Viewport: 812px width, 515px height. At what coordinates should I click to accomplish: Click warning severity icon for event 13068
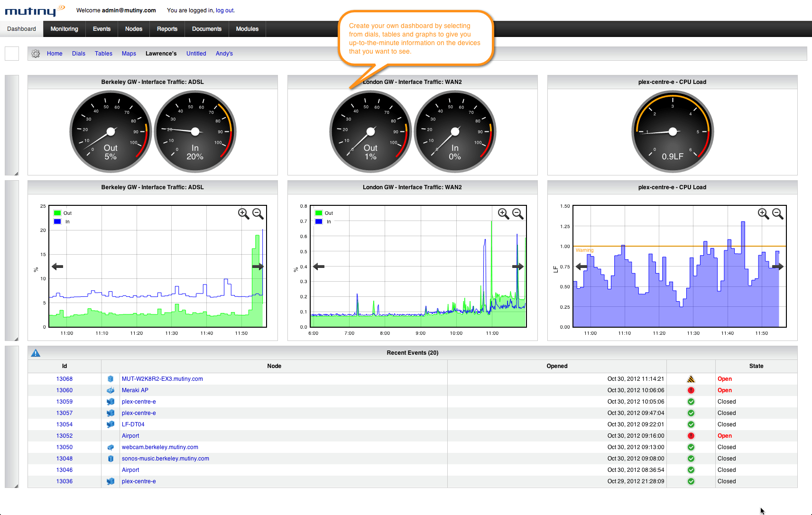tap(691, 379)
